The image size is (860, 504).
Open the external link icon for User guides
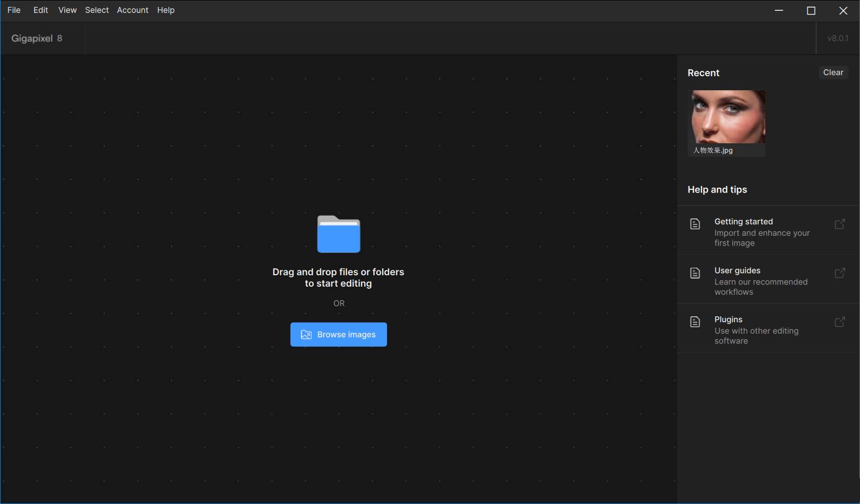[839, 273]
